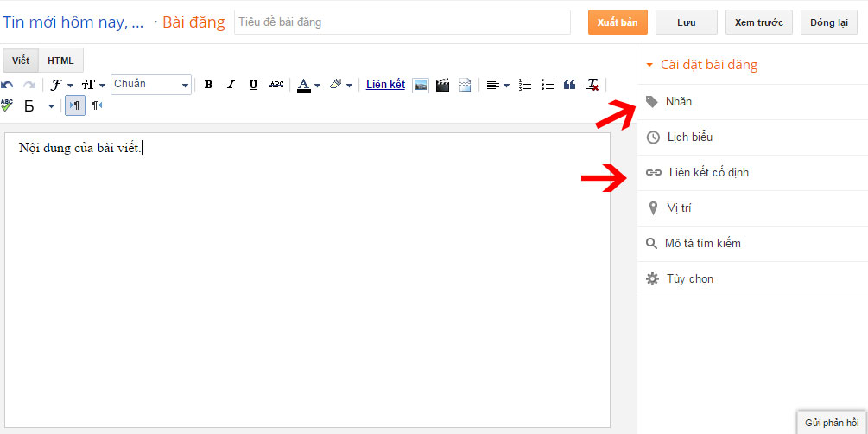Toggle underline formatting
The height and width of the screenshot is (434, 868).
253,85
